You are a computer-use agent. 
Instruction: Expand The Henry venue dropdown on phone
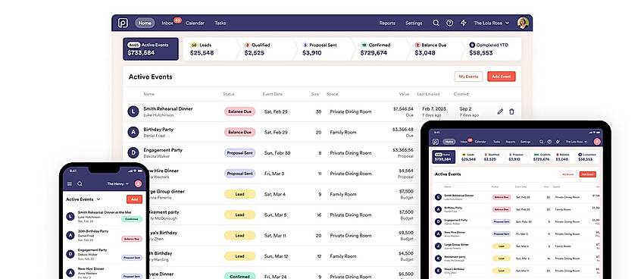click(x=118, y=183)
